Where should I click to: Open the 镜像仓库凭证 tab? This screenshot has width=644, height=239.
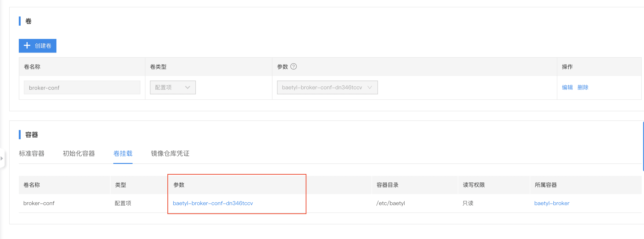170,153
